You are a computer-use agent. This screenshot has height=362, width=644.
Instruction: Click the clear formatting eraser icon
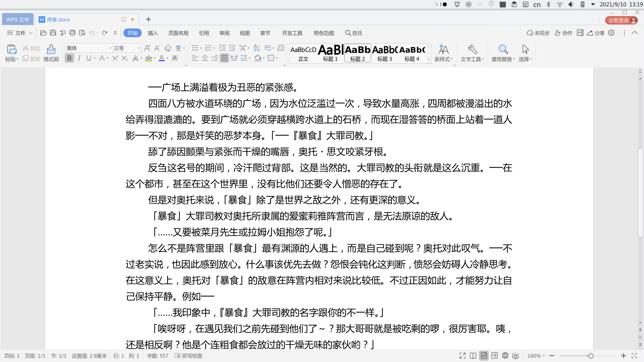click(x=168, y=48)
